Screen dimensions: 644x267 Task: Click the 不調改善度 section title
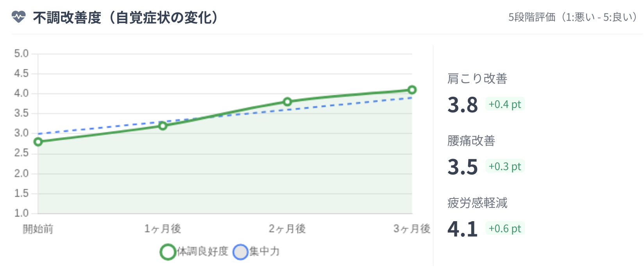pyautogui.click(x=125, y=18)
